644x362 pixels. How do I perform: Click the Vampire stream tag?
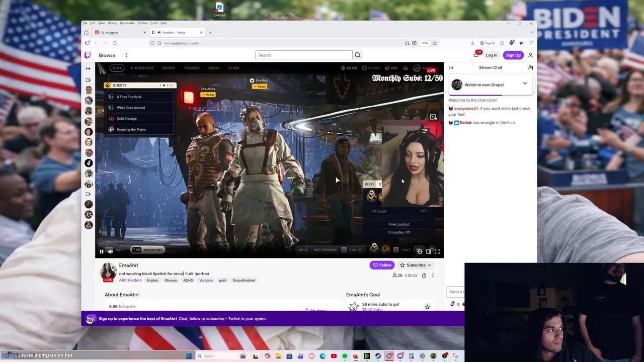click(x=206, y=281)
